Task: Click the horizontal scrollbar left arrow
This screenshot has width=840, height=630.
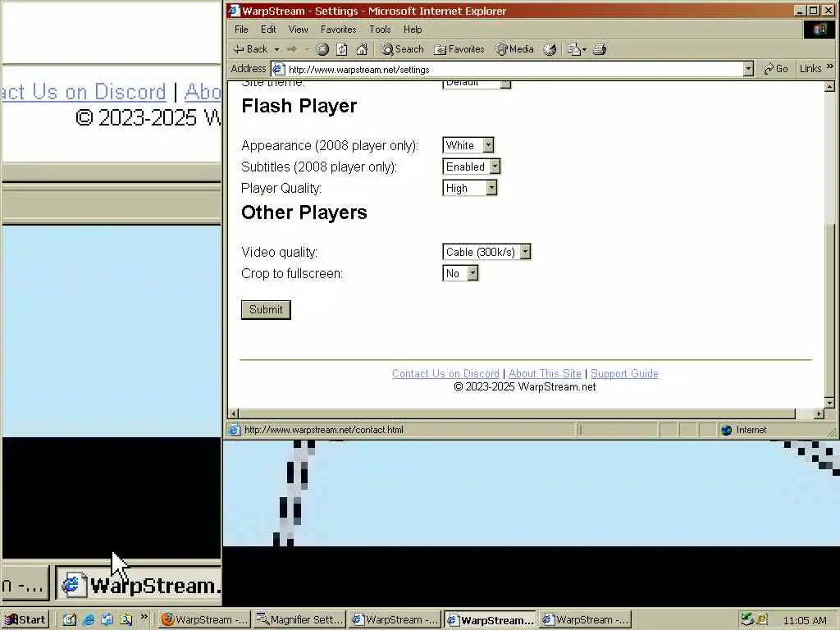Action: click(233, 413)
